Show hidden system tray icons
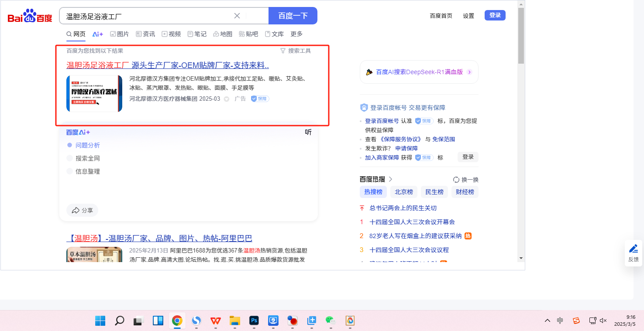The image size is (644, 331). (x=547, y=321)
